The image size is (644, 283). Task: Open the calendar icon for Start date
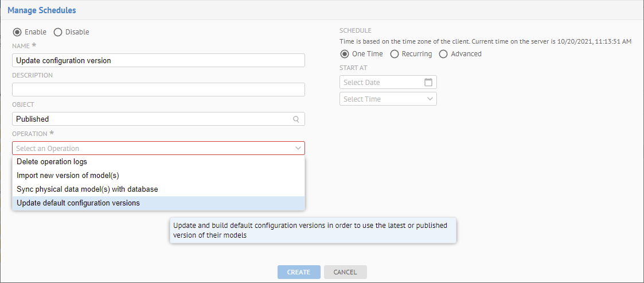coord(428,83)
